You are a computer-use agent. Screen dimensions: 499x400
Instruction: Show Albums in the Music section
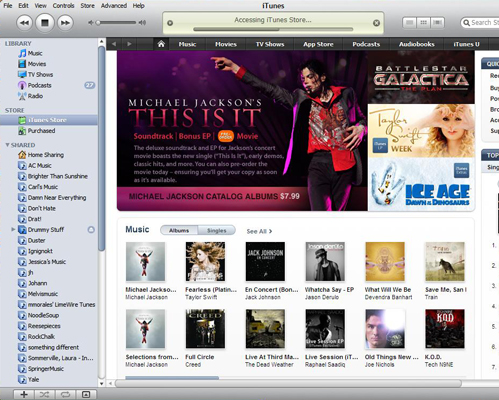click(179, 230)
